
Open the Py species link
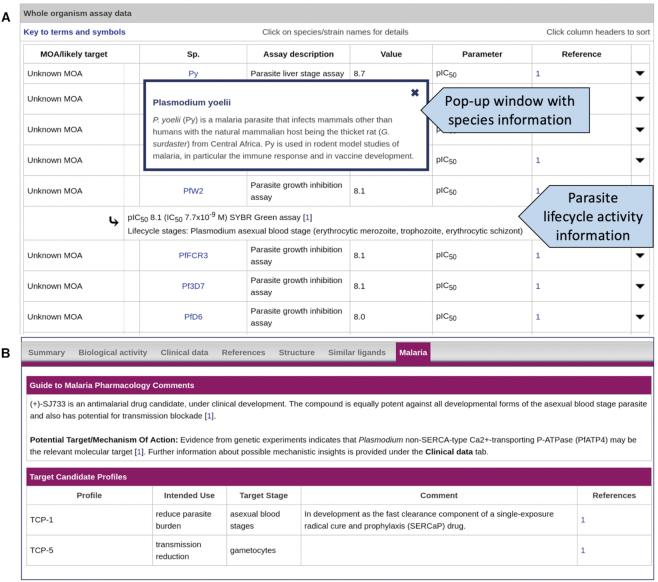194,74
